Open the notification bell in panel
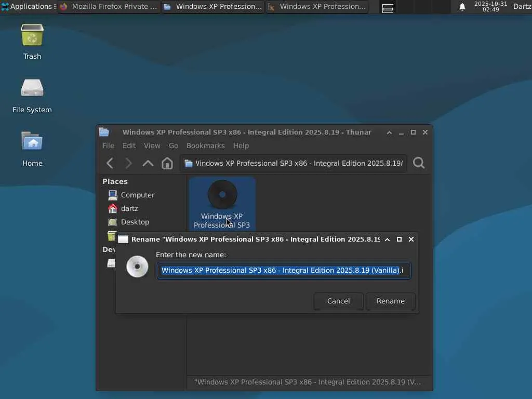532x399 pixels. coord(462,7)
